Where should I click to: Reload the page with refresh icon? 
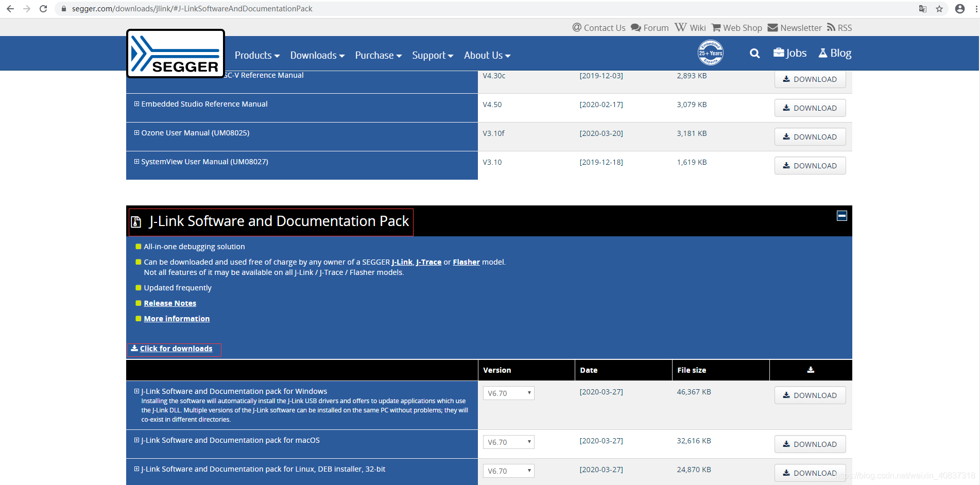tap(43, 9)
